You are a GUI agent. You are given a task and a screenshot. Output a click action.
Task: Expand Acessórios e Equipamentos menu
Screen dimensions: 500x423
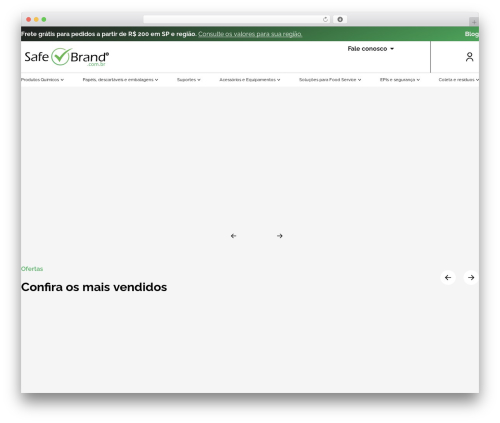tap(250, 80)
